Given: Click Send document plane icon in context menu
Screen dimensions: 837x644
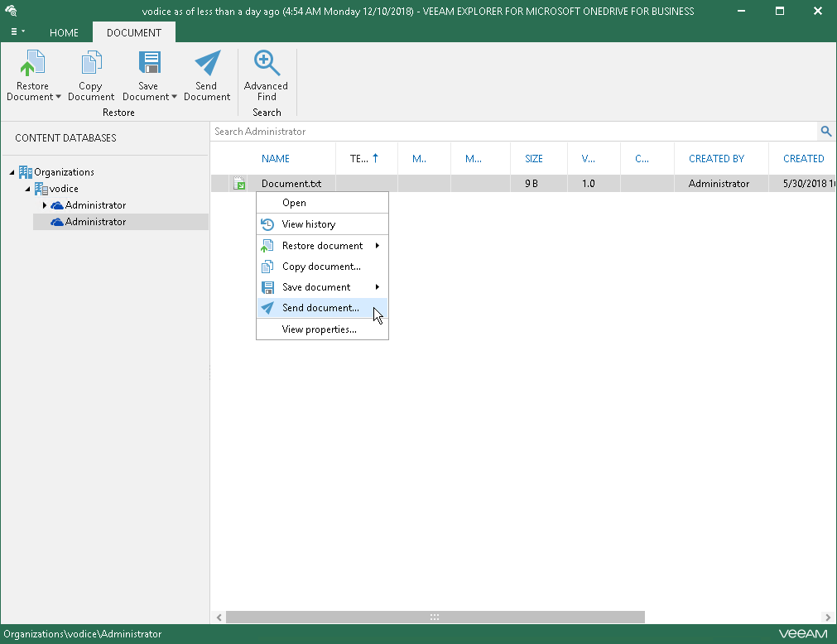Looking at the screenshot, I should pyautogui.click(x=267, y=308).
